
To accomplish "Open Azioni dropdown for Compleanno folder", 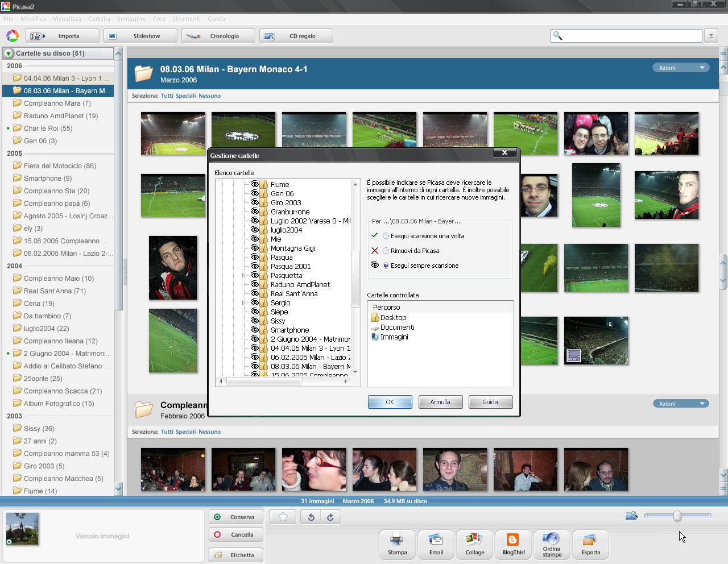I will 681,404.
